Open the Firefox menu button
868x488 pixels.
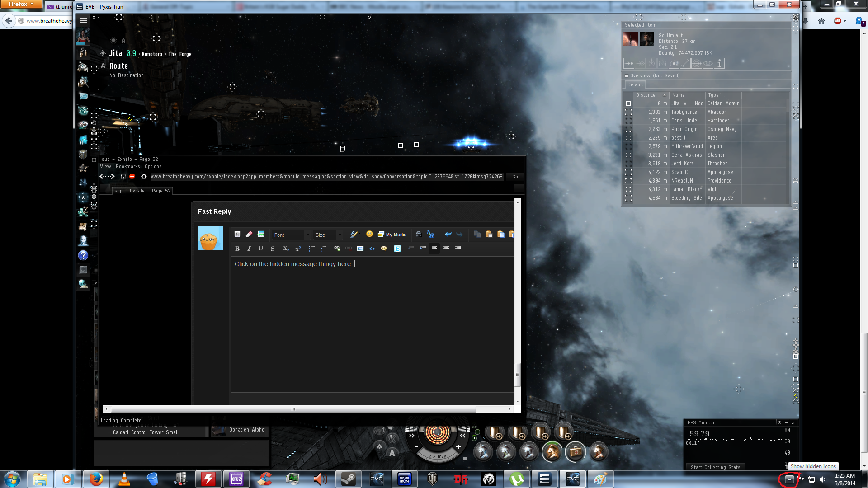21,4
